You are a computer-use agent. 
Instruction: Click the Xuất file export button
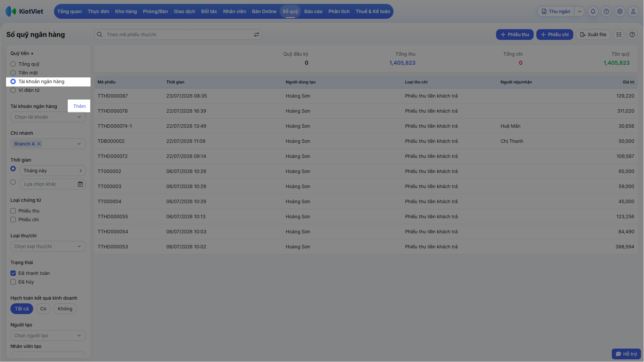click(x=593, y=35)
